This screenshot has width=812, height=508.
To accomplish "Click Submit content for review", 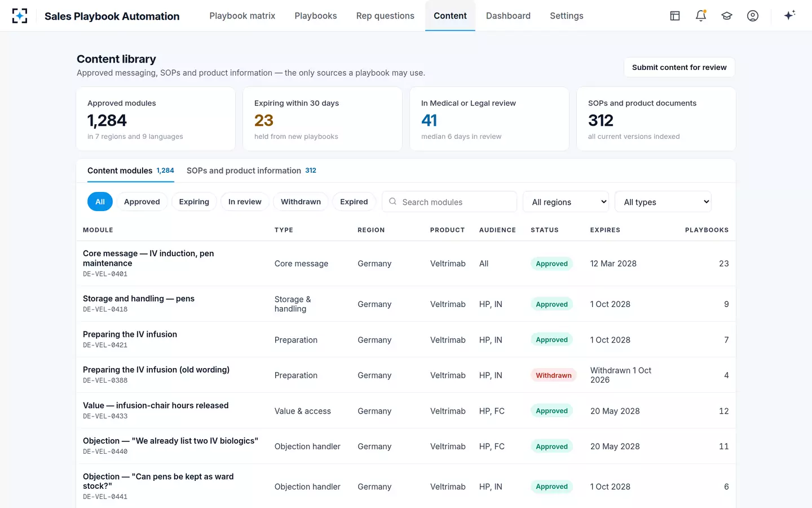I will (x=679, y=67).
